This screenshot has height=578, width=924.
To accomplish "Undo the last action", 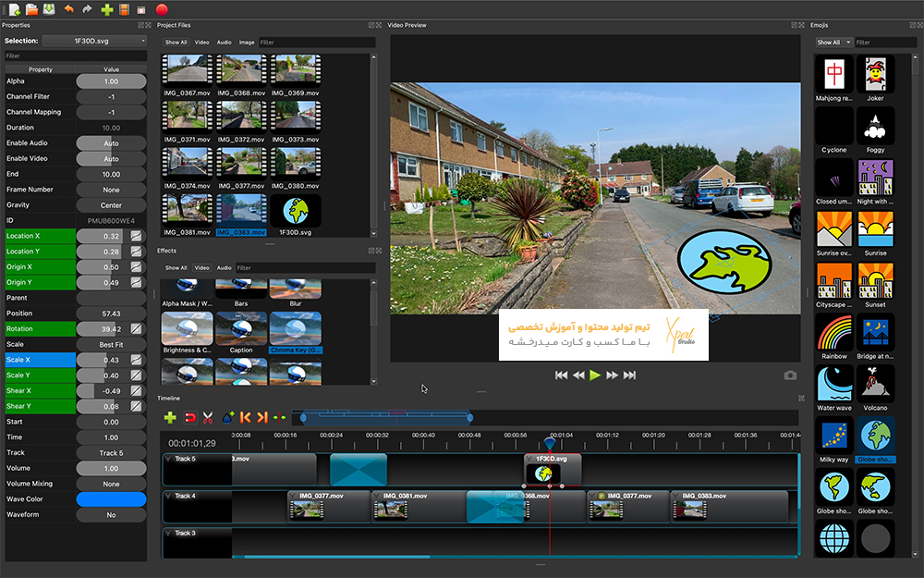I will point(68,9).
